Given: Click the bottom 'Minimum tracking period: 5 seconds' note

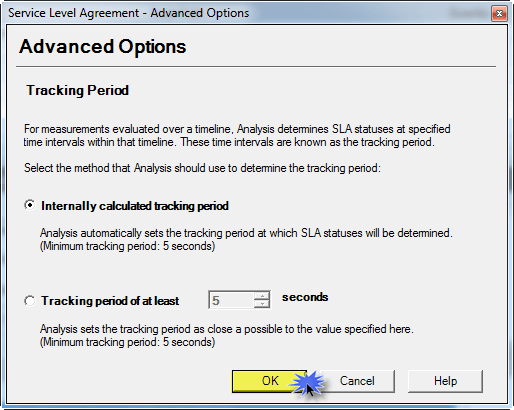Looking at the screenshot, I should (127, 342).
